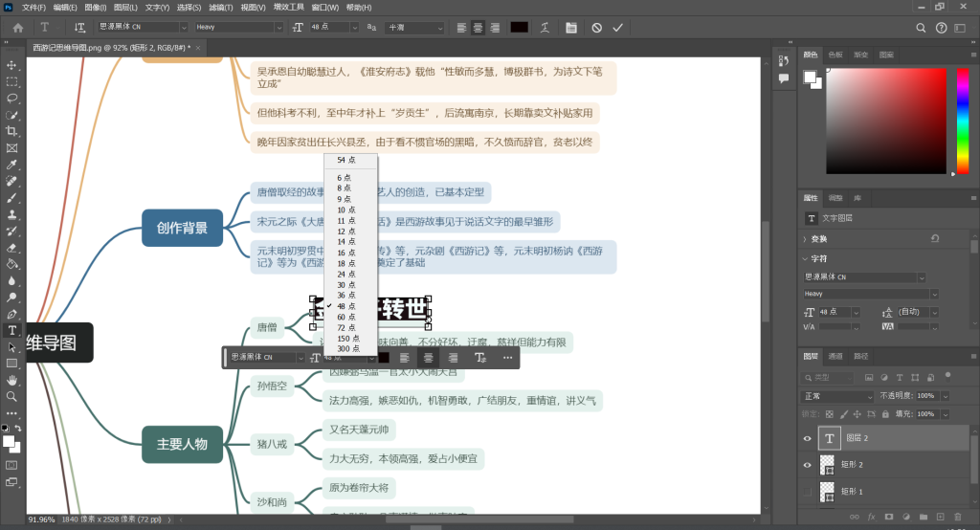Screen dimensions: 980x530
Task: Open character and paragraph panels icon
Action: pyautogui.click(x=571, y=28)
